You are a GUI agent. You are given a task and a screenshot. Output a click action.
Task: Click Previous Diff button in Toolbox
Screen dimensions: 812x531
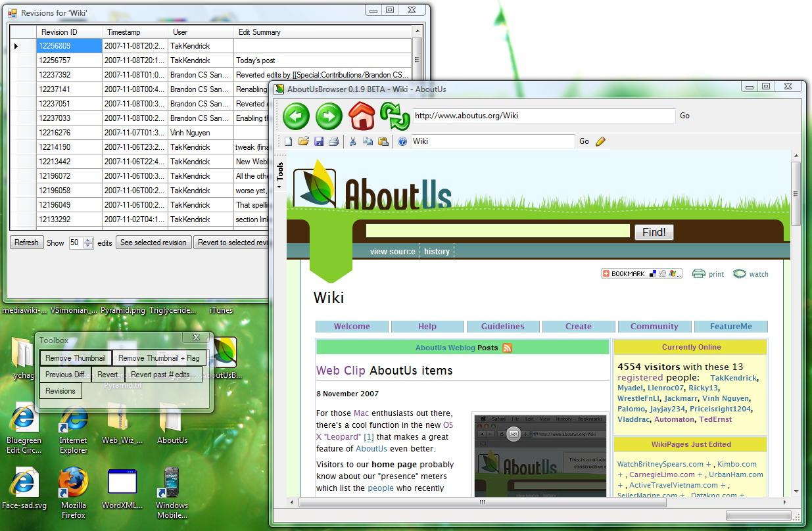[x=65, y=375]
